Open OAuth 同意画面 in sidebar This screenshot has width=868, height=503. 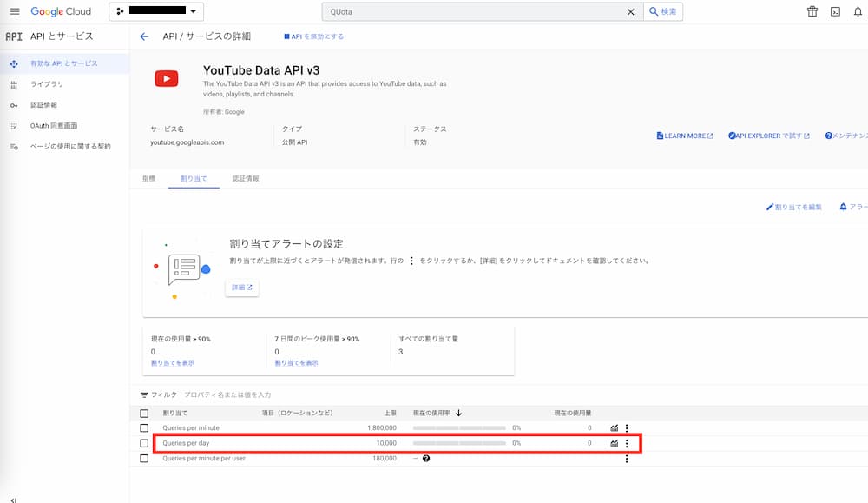click(x=54, y=126)
